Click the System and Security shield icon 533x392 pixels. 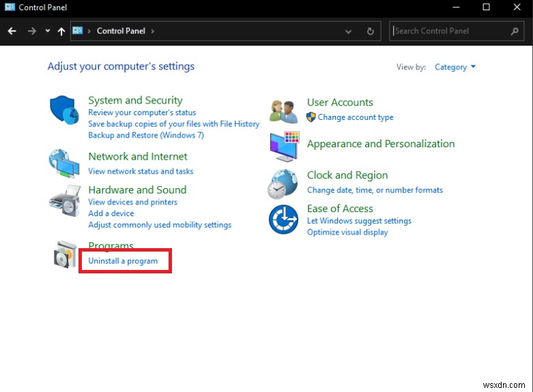click(65, 110)
